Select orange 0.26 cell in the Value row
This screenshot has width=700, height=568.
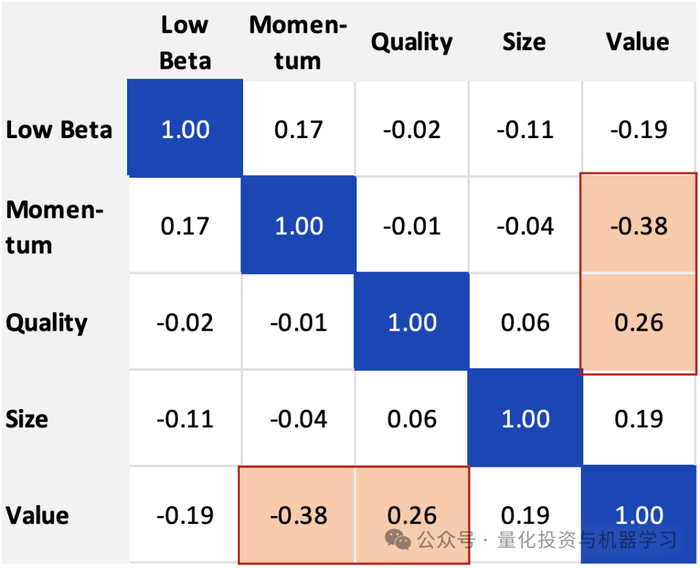(412, 514)
